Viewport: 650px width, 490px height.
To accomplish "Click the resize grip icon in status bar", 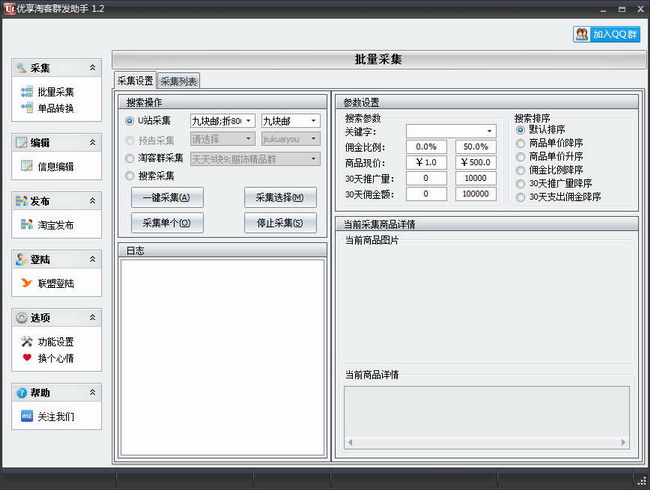I will click(x=642, y=481).
